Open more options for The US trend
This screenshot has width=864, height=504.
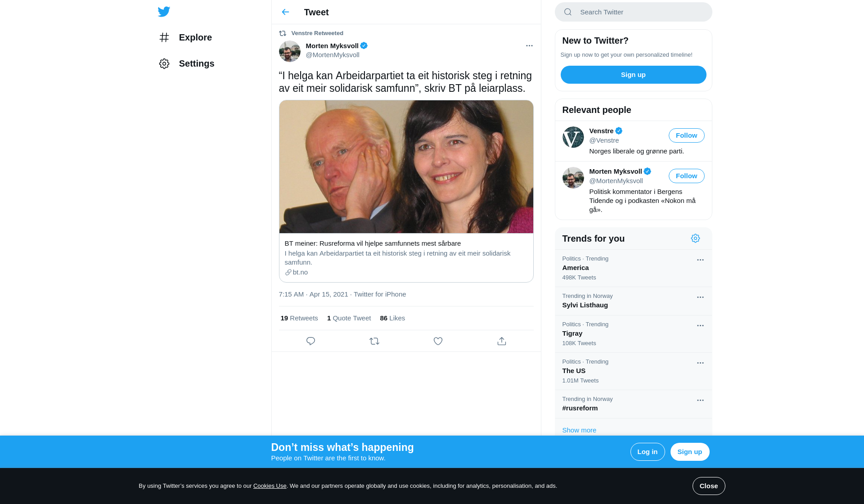700,363
